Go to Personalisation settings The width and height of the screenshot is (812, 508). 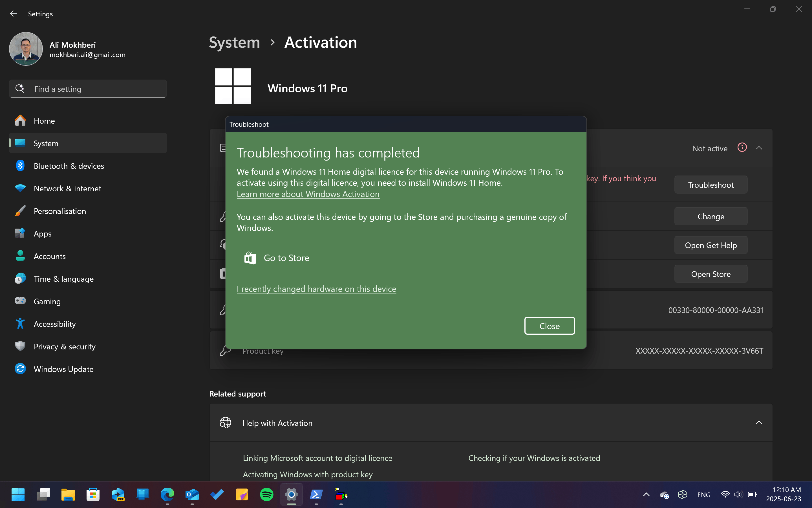pos(88,211)
